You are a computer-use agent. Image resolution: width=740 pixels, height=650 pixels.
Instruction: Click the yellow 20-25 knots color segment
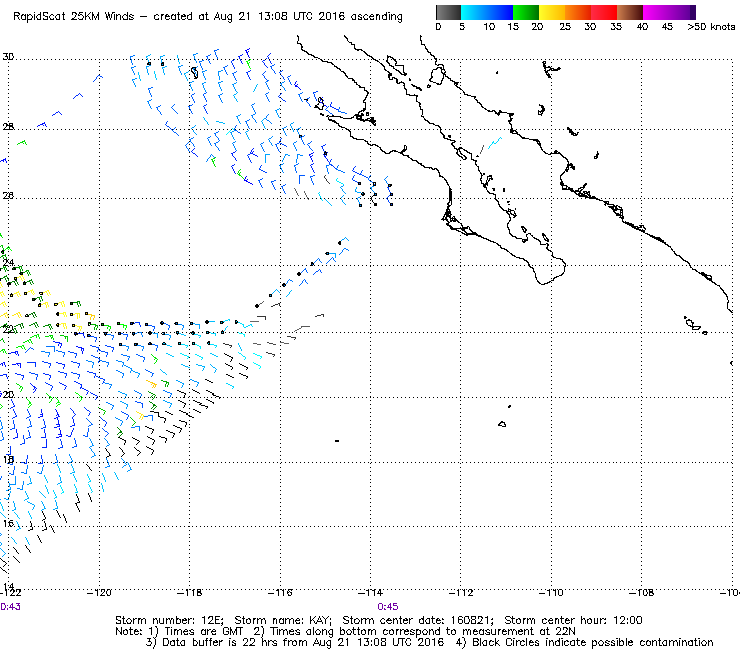(x=552, y=12)
